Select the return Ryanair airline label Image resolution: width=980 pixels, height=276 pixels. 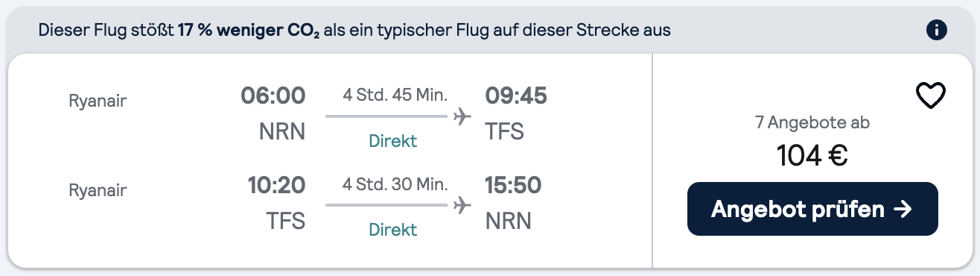(x=98, y=190)
